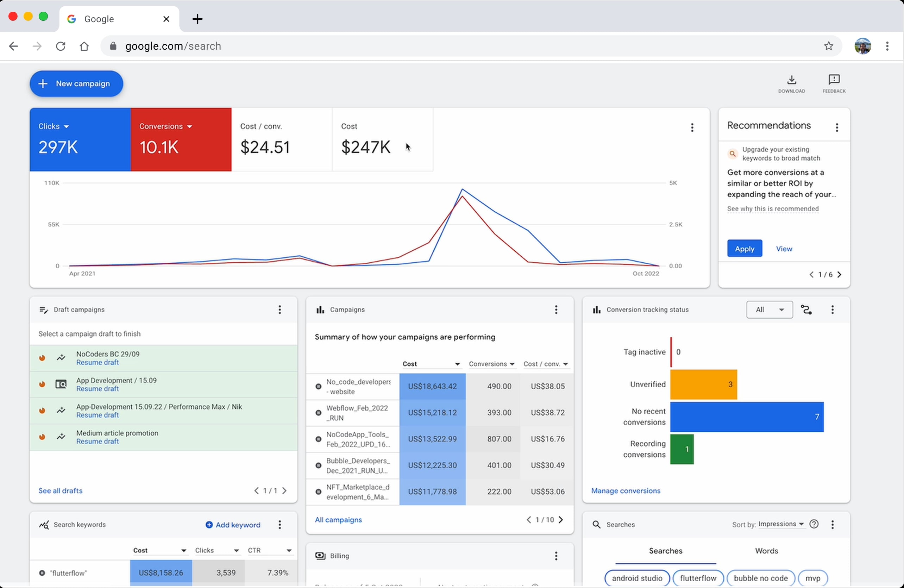
Task: Open Search keywords card more options
Action: [280, 525]
